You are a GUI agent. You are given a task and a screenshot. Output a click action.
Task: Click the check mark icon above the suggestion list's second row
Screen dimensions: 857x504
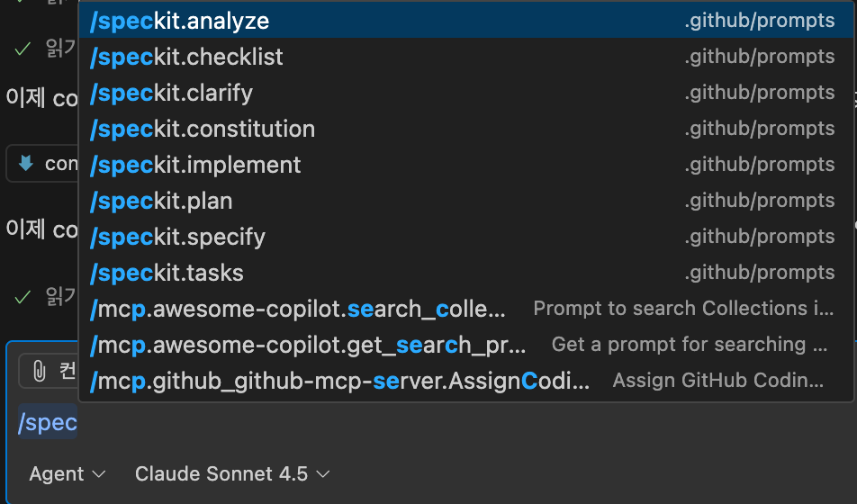[23, 49]
